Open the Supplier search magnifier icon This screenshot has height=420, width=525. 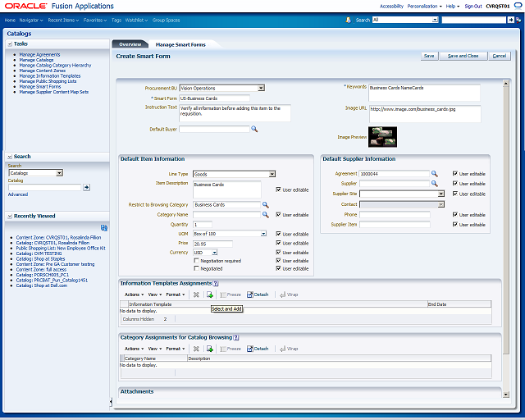click(x=434, y=184)
